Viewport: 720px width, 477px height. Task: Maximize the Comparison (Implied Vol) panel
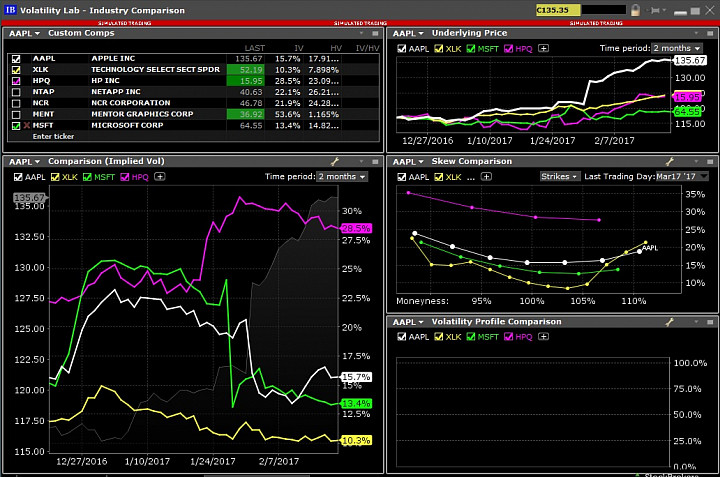click(x=375, y=162)
